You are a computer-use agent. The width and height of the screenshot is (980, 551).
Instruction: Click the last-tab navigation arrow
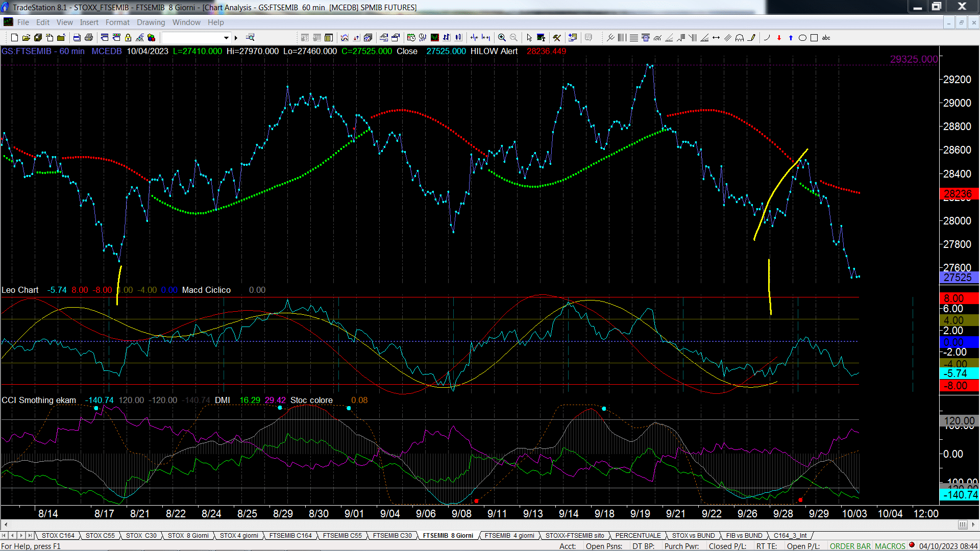coord(30,536)
